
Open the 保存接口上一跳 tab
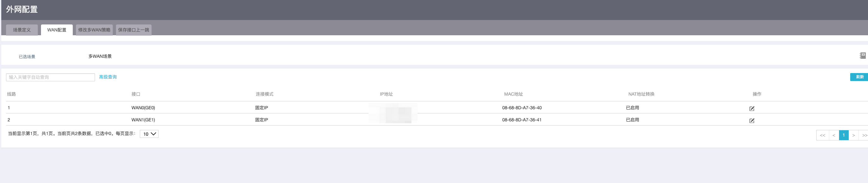[133, 30]
